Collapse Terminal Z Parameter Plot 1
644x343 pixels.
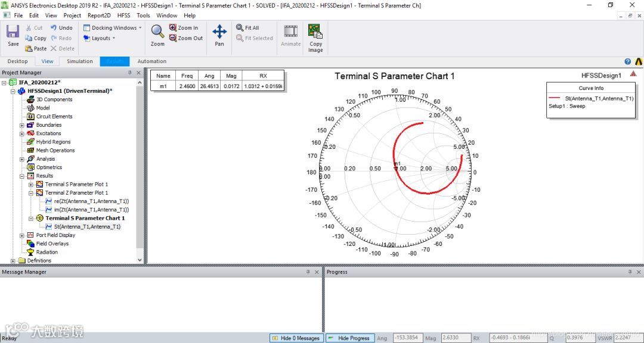(31, 193)
